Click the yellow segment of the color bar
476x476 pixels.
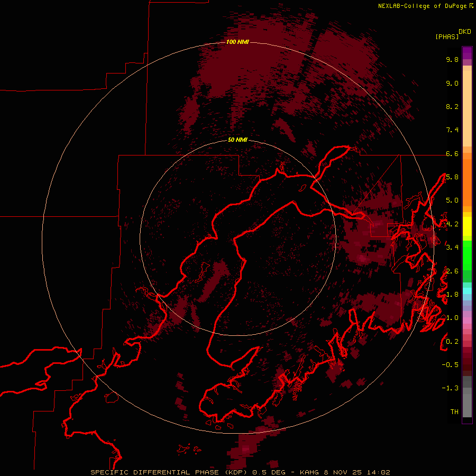coord(467,226)
